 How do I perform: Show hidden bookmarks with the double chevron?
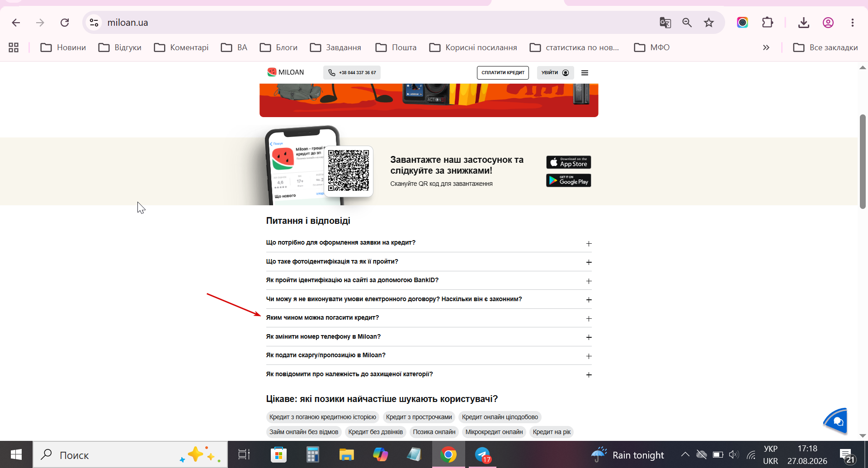click(766, 47)
